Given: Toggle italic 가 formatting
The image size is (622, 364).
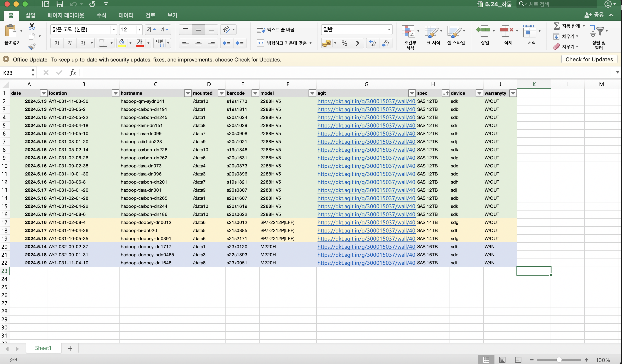Looking at the screenshot, I should pos(70,43).
